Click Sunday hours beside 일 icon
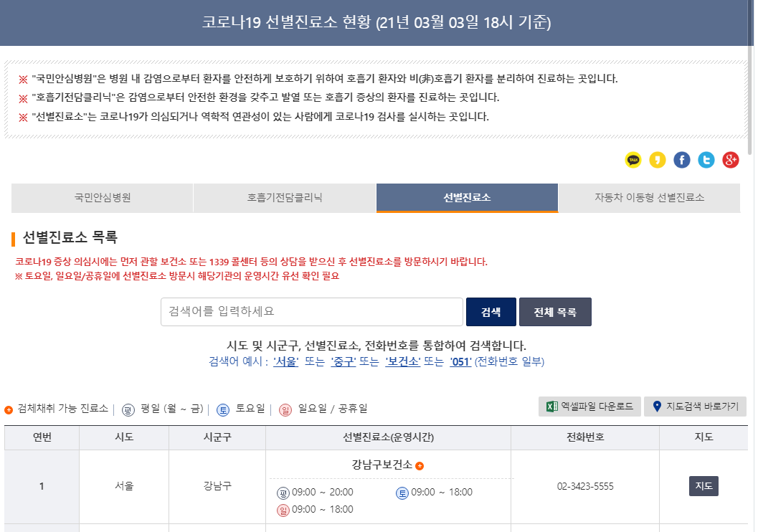Viewport: 758px width, 532px height. 323,510
